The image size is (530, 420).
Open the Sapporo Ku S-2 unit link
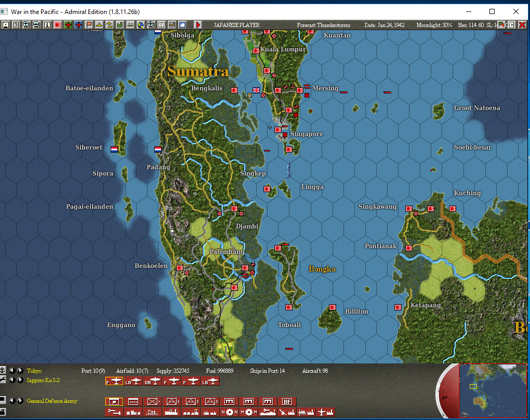click(43, 380)
